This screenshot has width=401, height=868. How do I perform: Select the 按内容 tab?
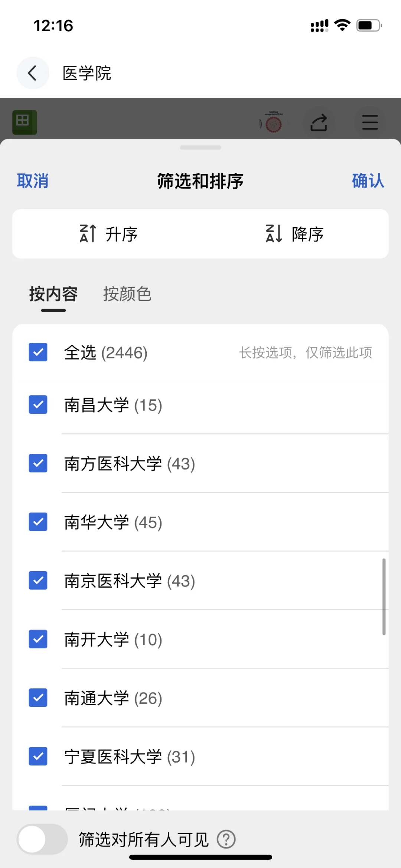click(53, 294)
